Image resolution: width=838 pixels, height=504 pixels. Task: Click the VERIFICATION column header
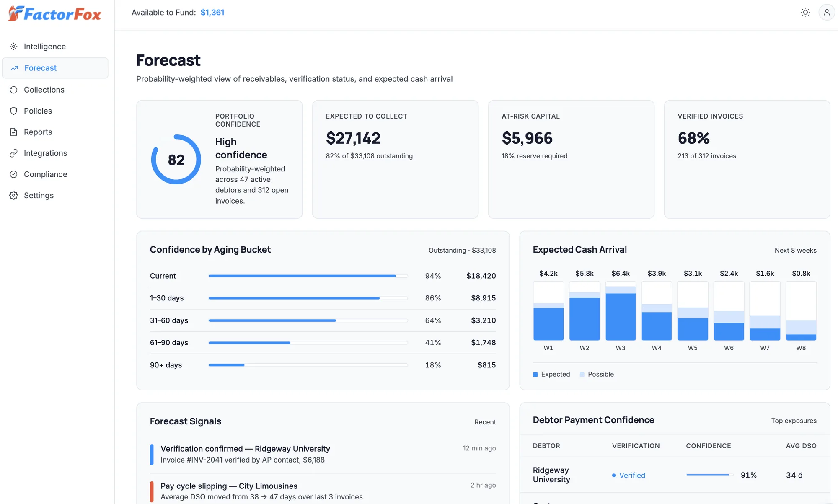click(x=636, y=446)
